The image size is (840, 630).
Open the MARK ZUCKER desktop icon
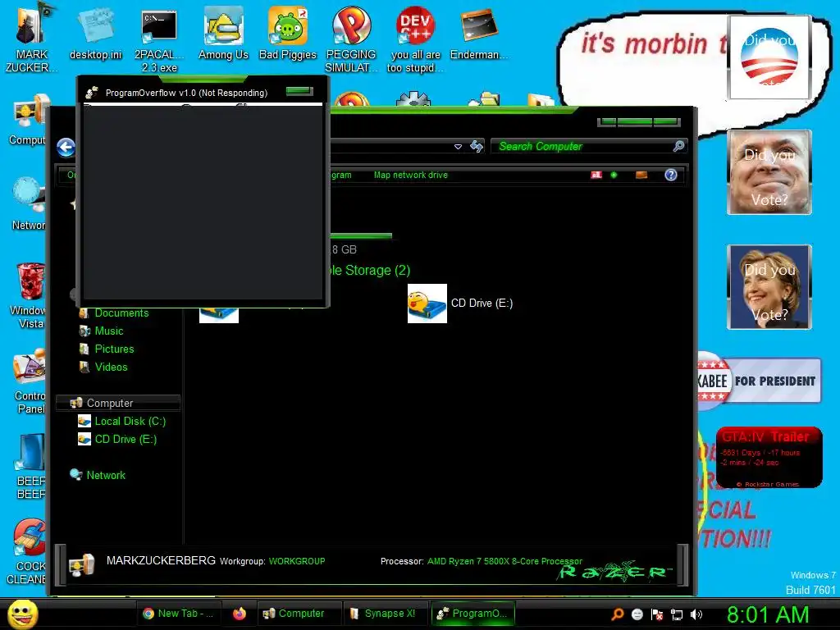point(31,38)
